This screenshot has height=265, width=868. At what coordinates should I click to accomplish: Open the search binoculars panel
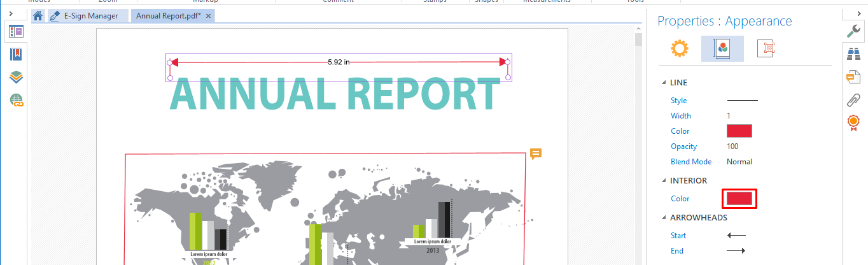853,54
